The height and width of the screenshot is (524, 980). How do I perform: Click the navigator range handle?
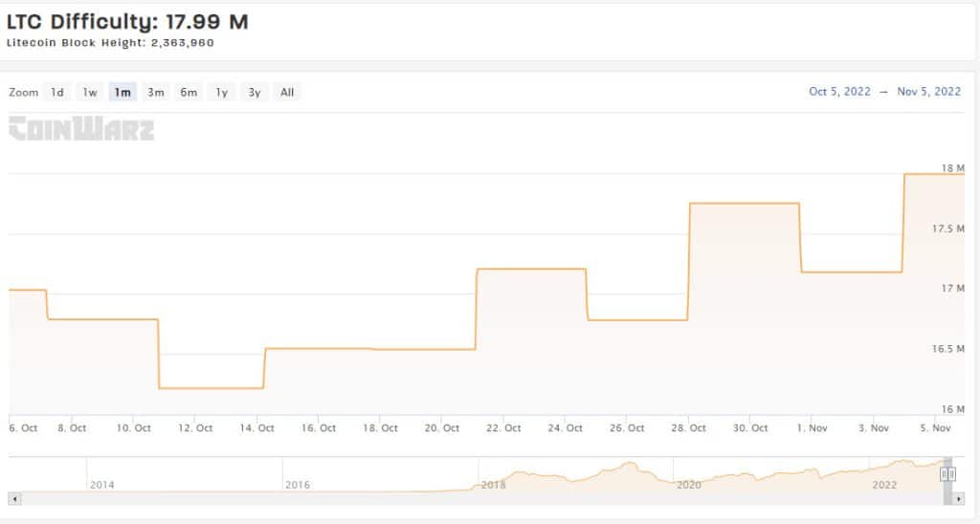(947, 474)
